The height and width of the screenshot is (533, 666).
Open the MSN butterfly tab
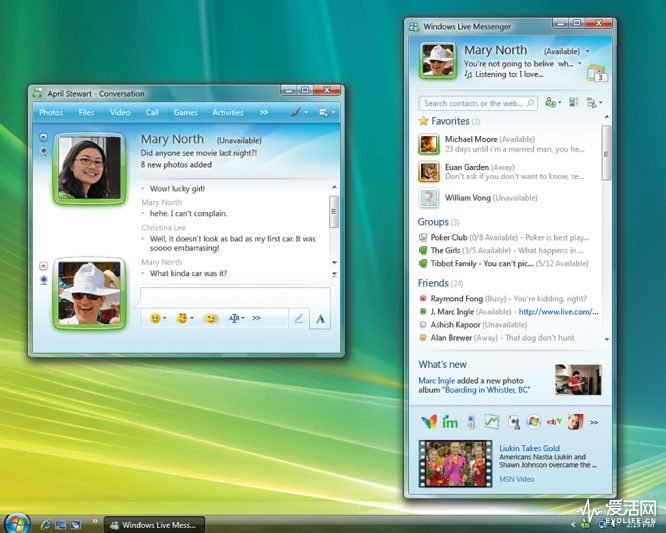tap(428, 422)
